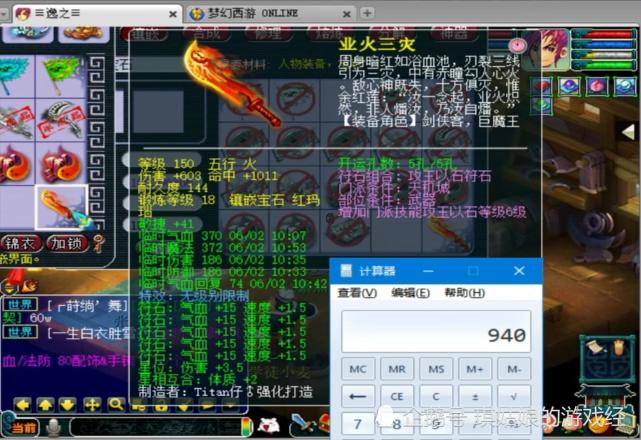
Task: Click the scroll map icon at lower right
Action: point(594,348)
